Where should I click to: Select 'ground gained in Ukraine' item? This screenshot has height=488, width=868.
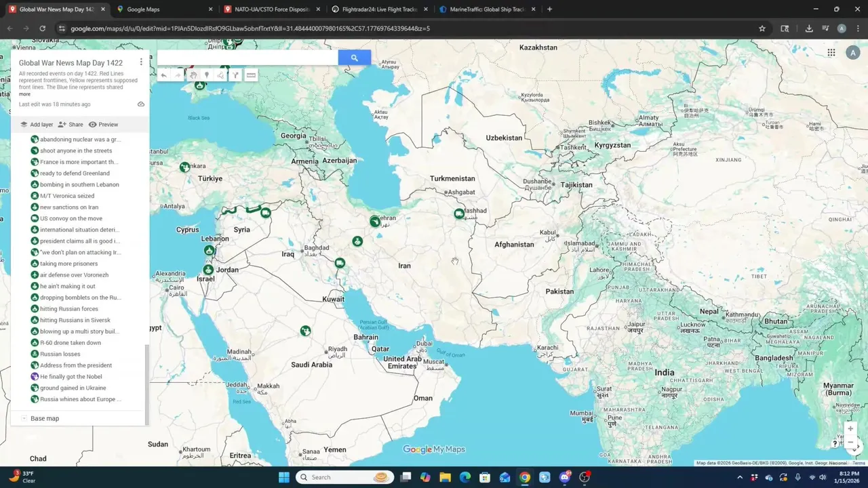[x=73, y=388]
